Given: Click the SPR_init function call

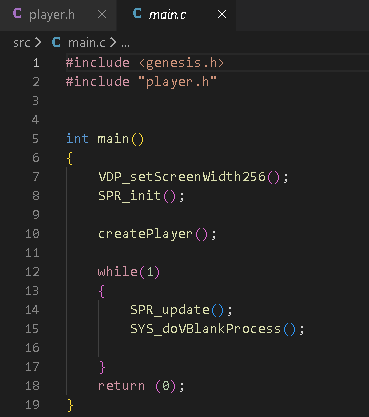Looking at the screenshot, I should 129,196.
